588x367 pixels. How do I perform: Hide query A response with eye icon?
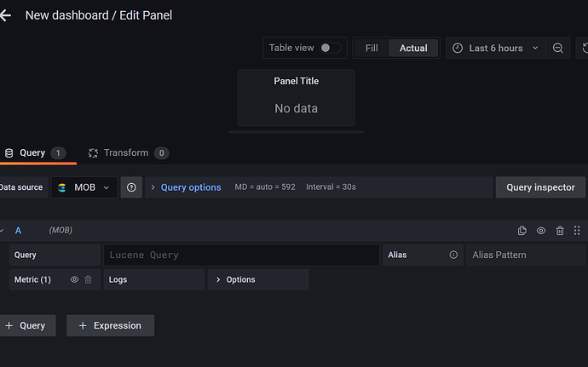click(541, 231)
